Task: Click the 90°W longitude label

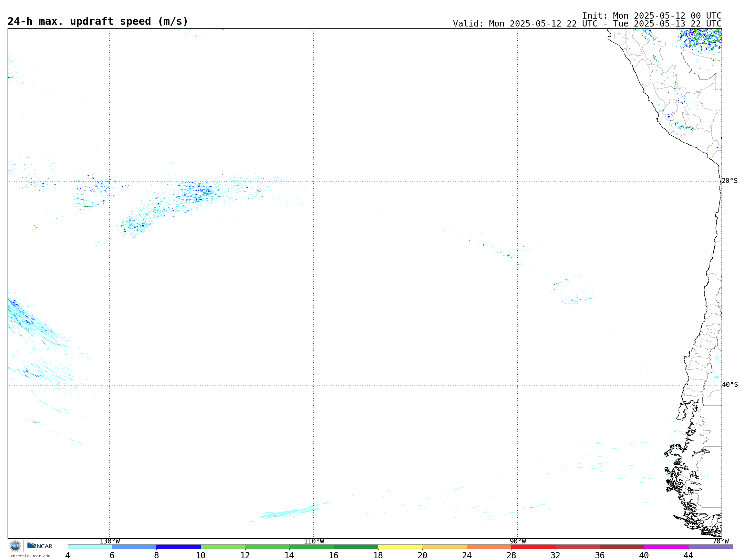Action: pyautogui.click(x=518, y=541)
